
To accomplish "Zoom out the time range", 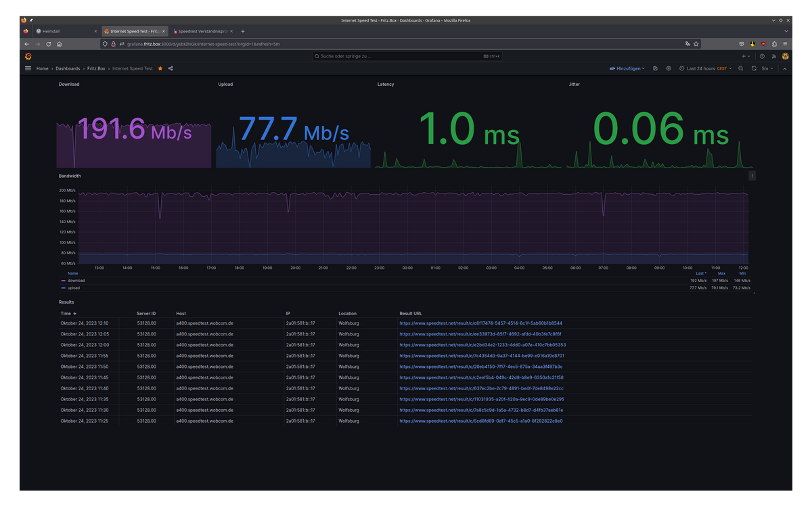I will point(741,68).
